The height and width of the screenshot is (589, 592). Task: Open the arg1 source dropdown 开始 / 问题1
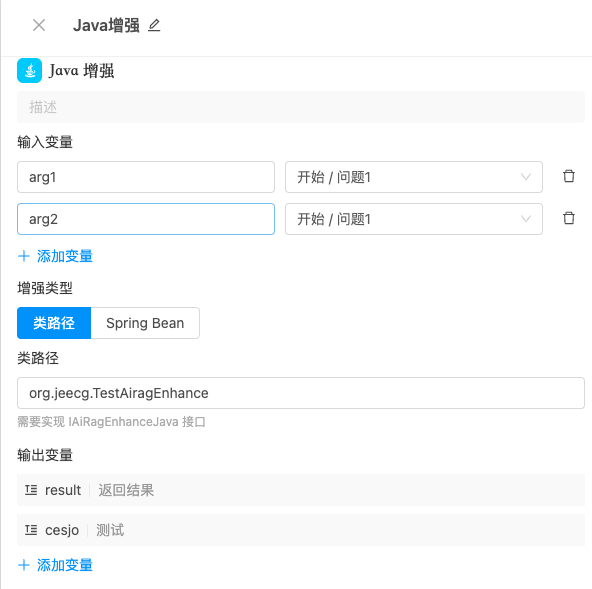(414, 177)
